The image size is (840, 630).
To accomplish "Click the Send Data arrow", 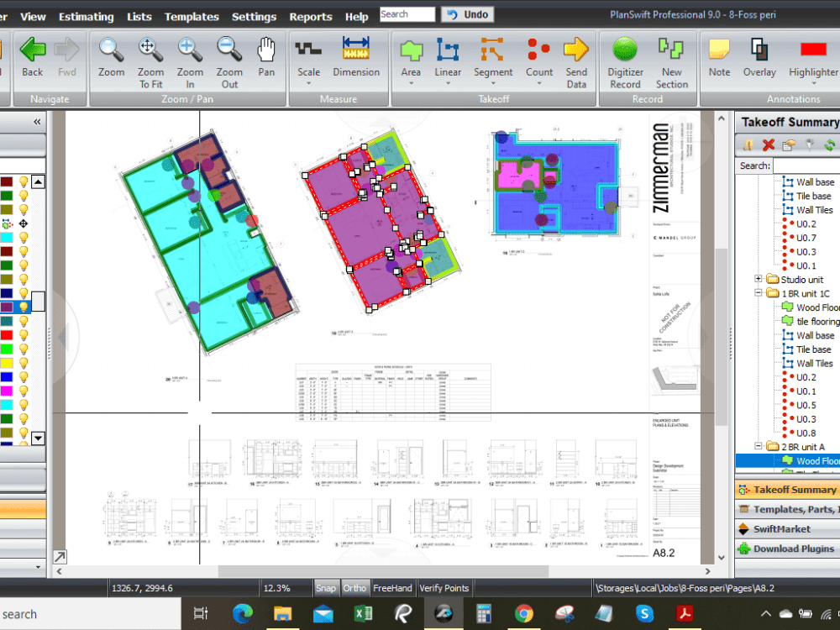I will tap(576, 63).
